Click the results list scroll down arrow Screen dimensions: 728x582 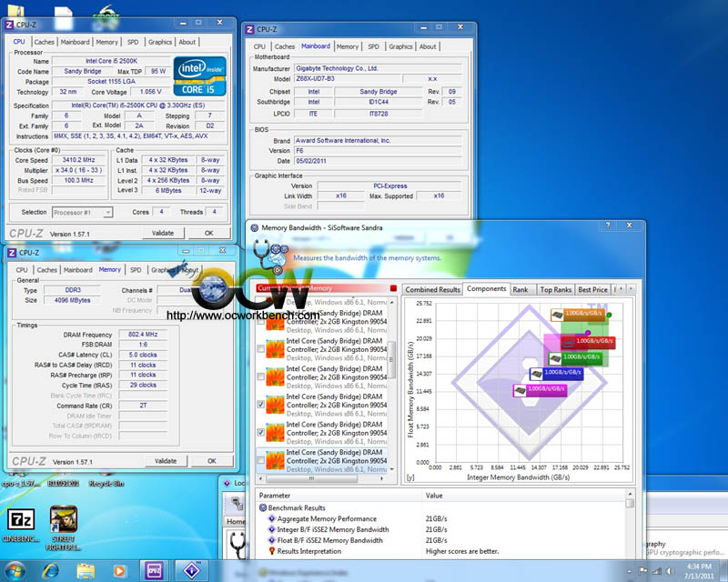pos(392,469)
